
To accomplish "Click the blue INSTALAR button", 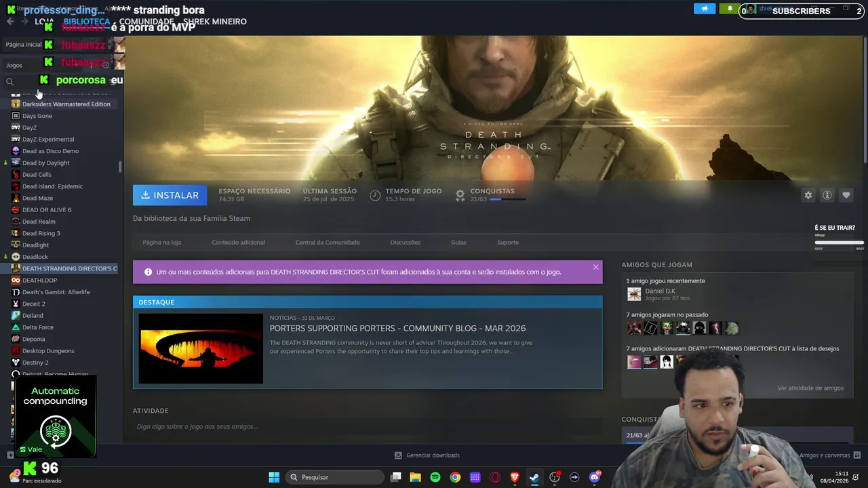I will tap(170, 195).
